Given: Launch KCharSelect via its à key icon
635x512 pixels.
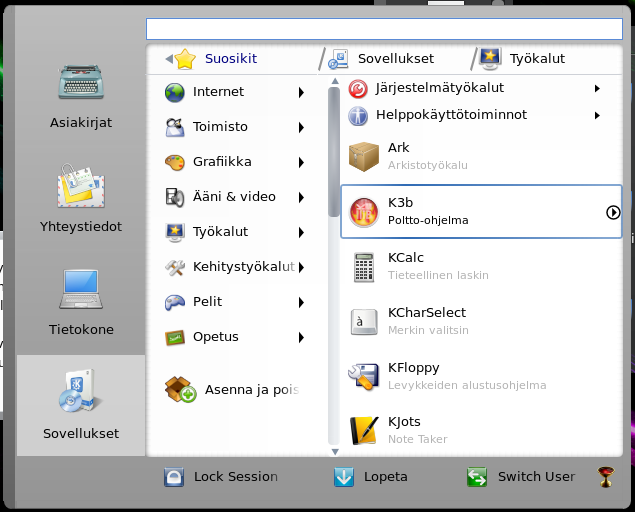Looking at the screenshot, I should point(364,322).
